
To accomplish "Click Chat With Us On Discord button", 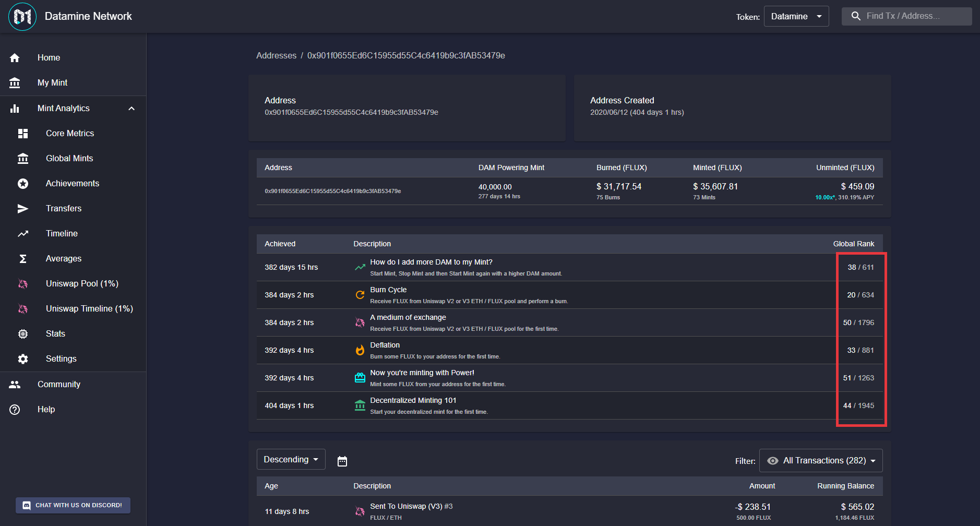I will 73,506.
